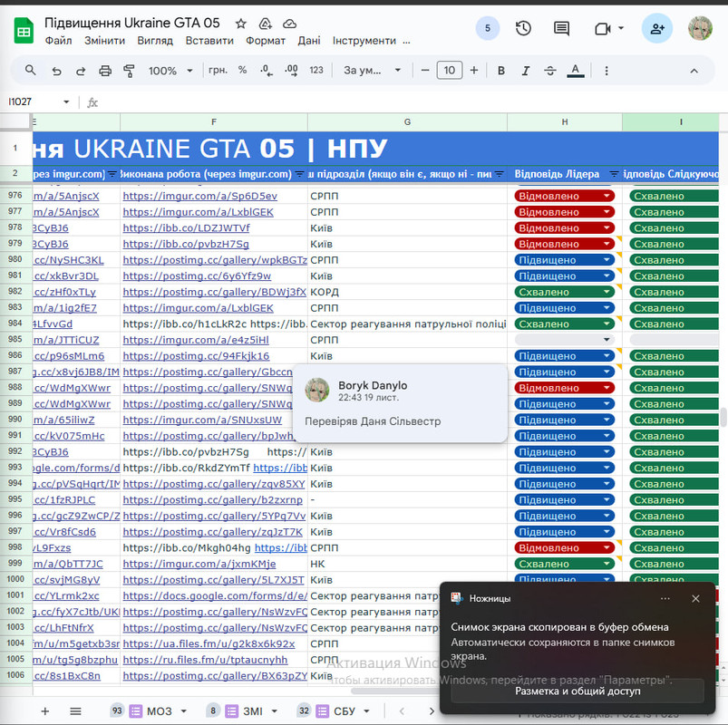The image size is (728, 725).
Task: Show the 5 active collaborators badge
Action: [488, 28]
